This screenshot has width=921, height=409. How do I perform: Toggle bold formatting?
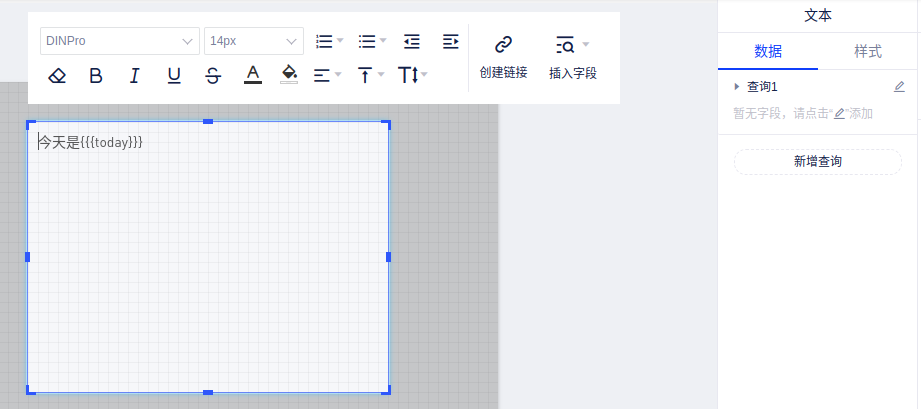point(96,75)
